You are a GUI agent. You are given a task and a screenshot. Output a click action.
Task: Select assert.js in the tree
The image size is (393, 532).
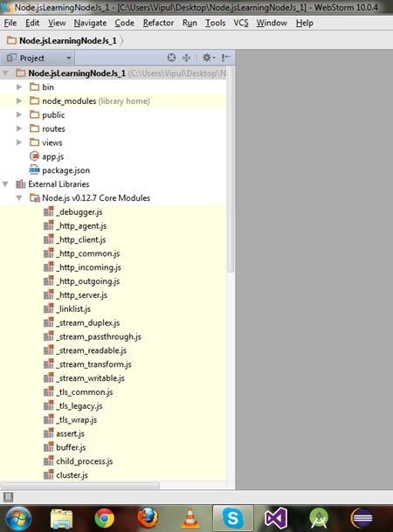click(70, 433)
